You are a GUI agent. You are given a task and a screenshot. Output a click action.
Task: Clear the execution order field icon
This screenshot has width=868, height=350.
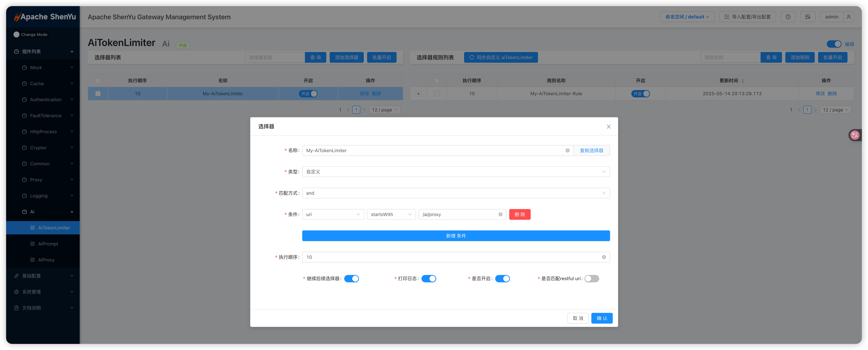pos(604,257)
